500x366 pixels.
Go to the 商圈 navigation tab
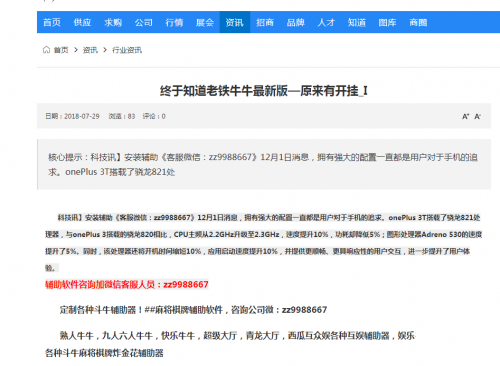tap(418, 22)
